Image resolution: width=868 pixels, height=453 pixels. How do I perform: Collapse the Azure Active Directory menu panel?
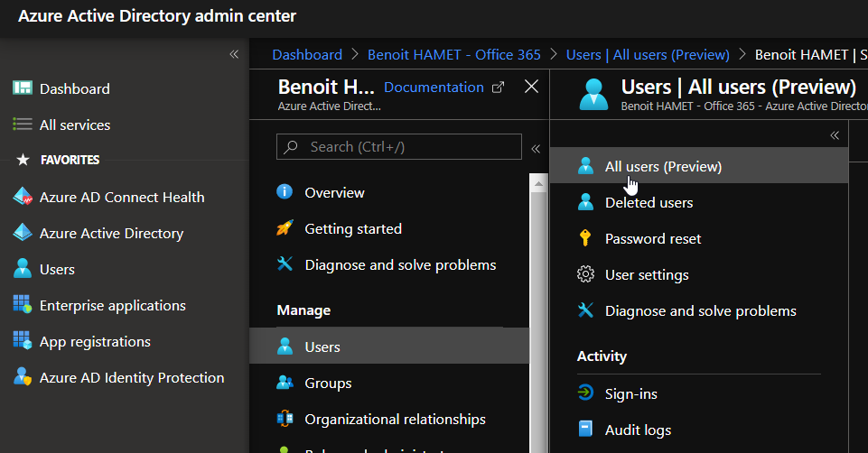[536, 148]
